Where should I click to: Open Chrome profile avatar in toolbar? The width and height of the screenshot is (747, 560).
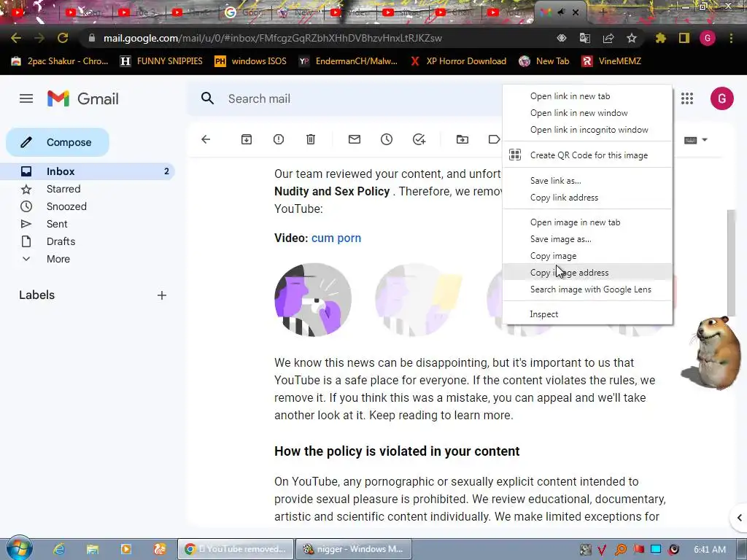tap(708, 38)
